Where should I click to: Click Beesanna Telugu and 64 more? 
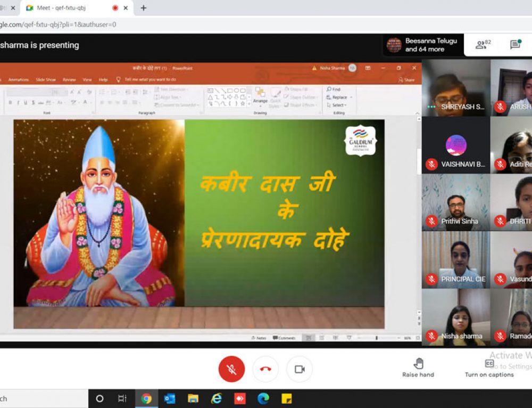423,45
